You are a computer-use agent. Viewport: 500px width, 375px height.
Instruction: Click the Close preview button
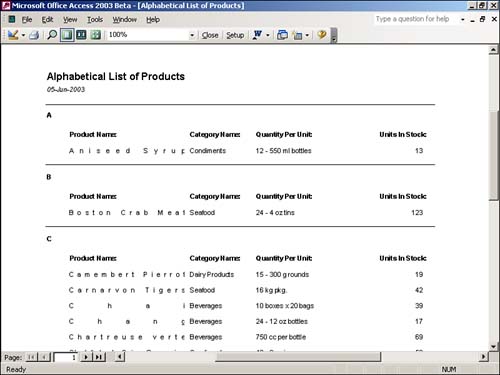point(210,35)
